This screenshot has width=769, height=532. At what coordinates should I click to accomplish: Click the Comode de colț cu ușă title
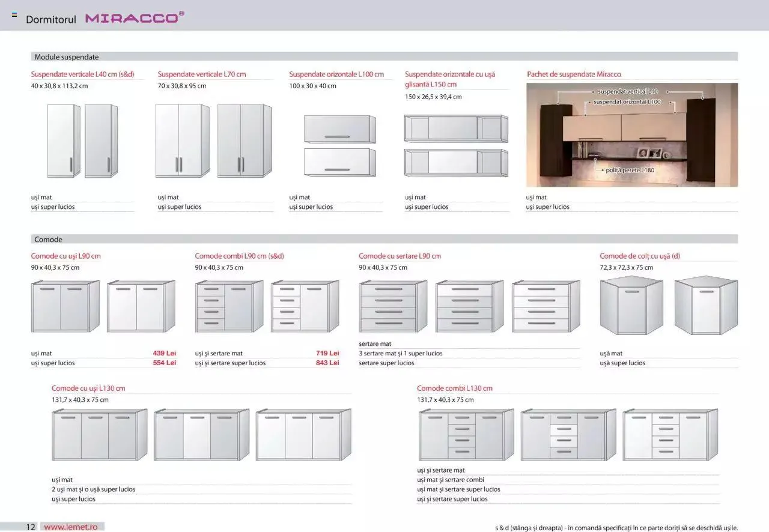pyautogui.click(x=639, y=256)
